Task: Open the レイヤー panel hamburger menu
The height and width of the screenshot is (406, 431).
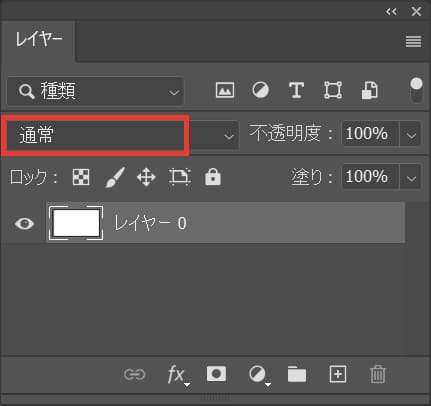Action: [x=413, y=42]
